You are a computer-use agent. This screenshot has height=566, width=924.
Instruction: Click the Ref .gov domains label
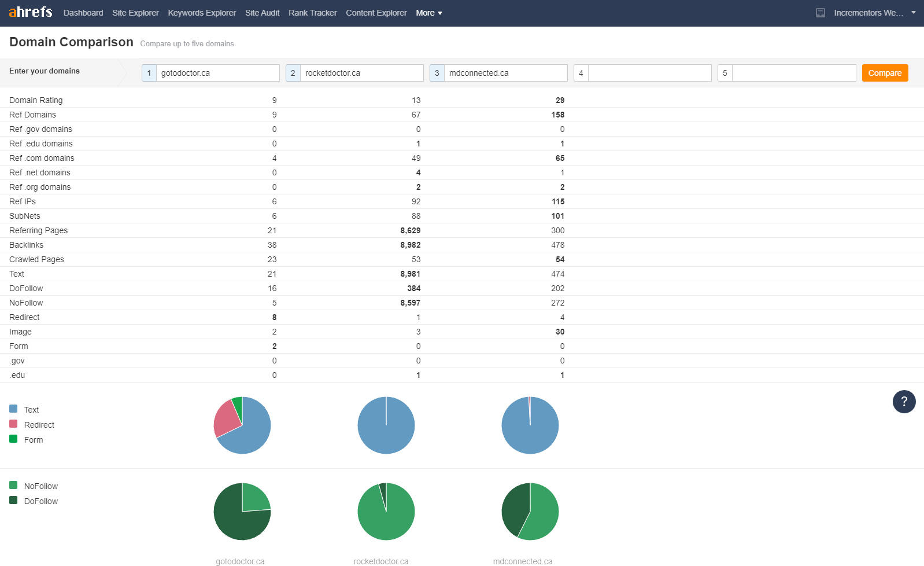coord(40,129)
